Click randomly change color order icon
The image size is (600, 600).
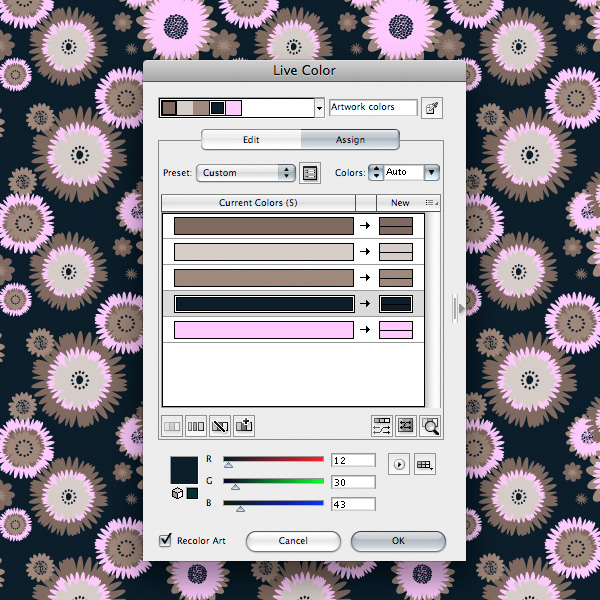(382, 426)
